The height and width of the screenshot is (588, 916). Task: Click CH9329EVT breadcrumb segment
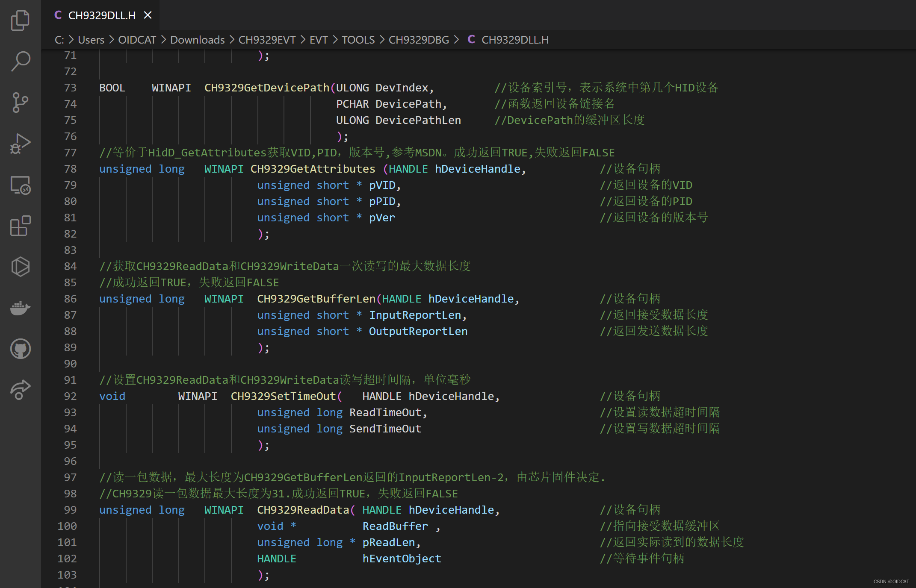(x=267, y=40)
